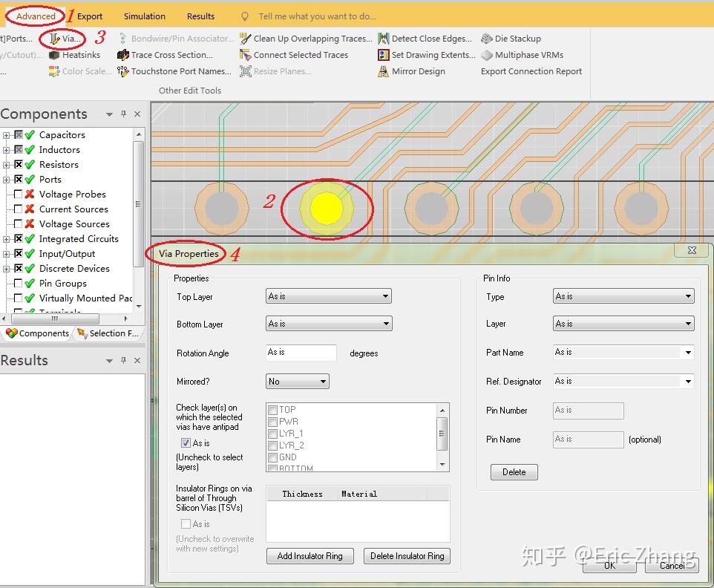Open the Mirrored dropdown
714x588 pixels.
coord(298,382)
